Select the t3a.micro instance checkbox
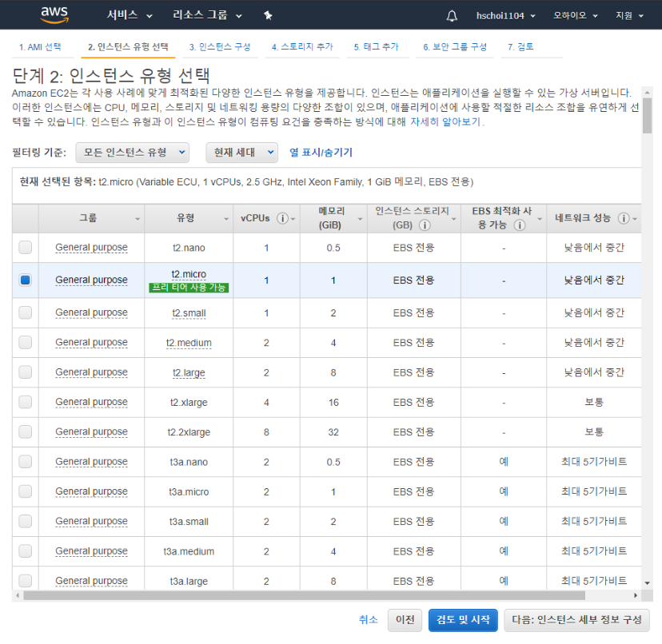662x644 pixels. (x=26, y=491)
